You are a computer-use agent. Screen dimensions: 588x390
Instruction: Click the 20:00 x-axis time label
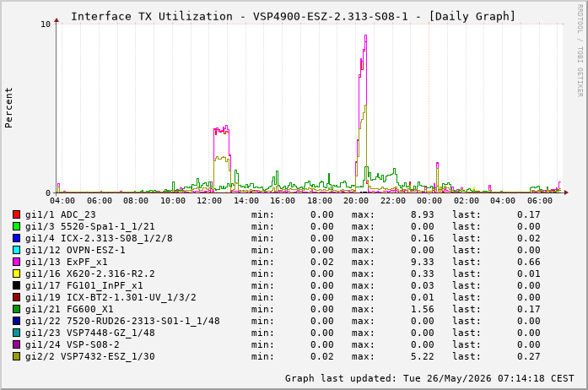point(356,201)
